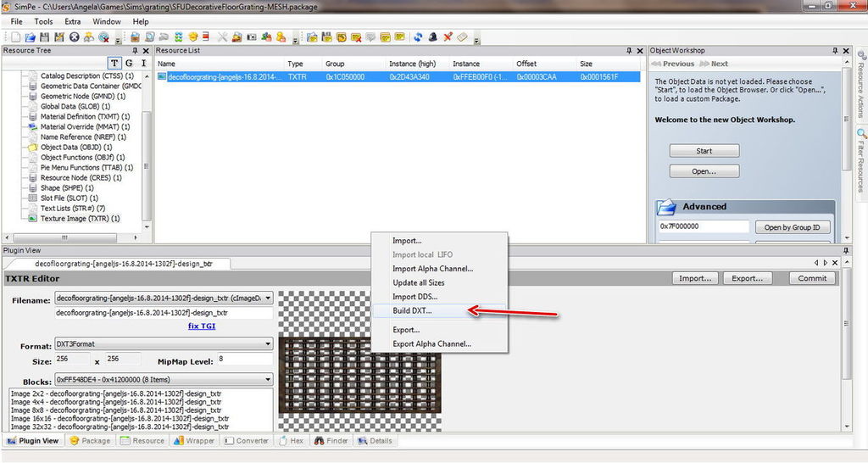Click Start in Object Workshop

(704, 151)
